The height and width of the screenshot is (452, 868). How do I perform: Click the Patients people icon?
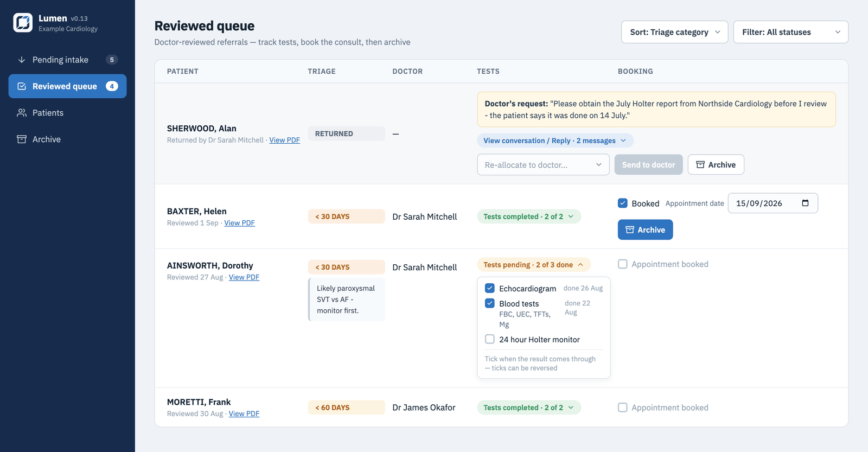[22, 113]
